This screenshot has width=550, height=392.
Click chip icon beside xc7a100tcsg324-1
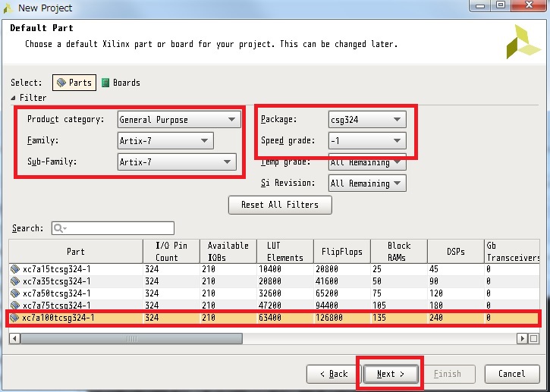(x=14, y=318)
